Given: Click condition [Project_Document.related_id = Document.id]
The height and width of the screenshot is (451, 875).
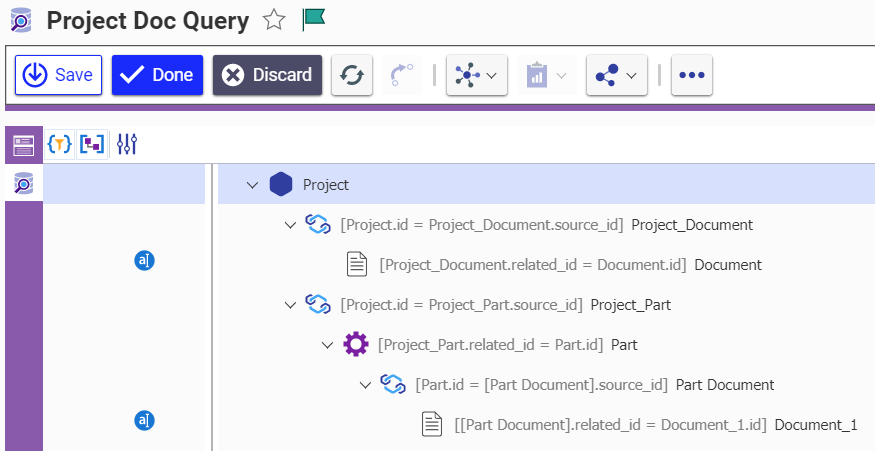Looking at the screenshot, I should (533, 265).
